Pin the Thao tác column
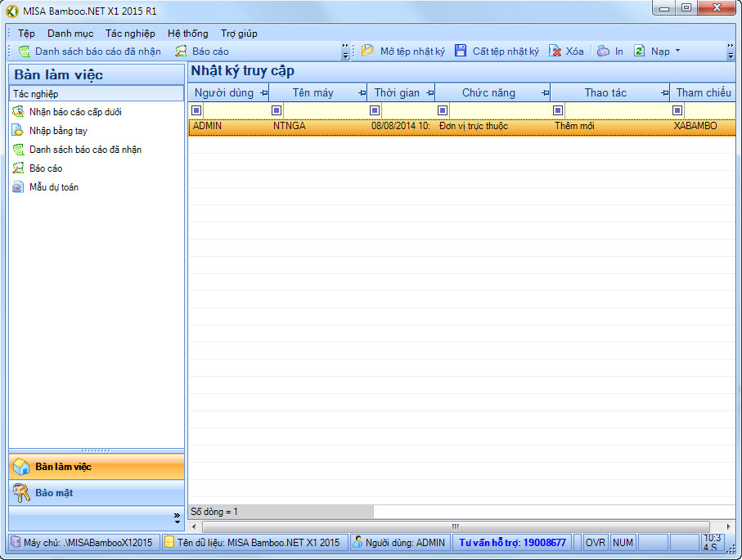This screenshot has width=742, height=560. 665,93
